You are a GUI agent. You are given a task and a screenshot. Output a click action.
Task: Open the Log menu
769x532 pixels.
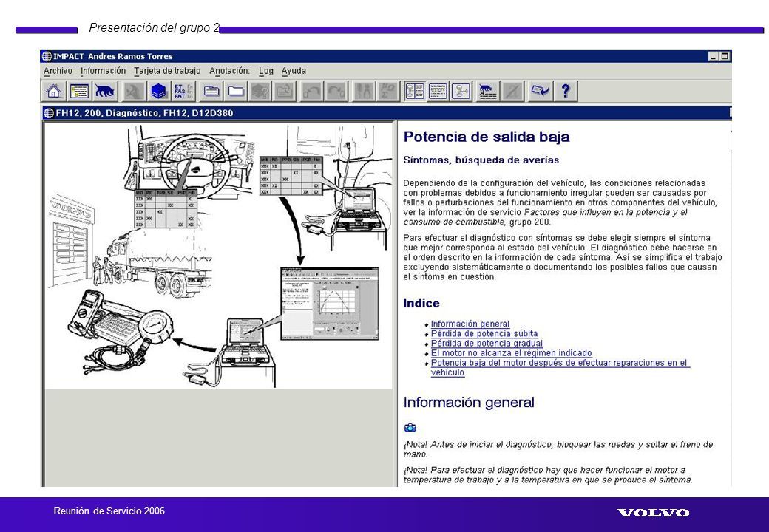[265, 71]
